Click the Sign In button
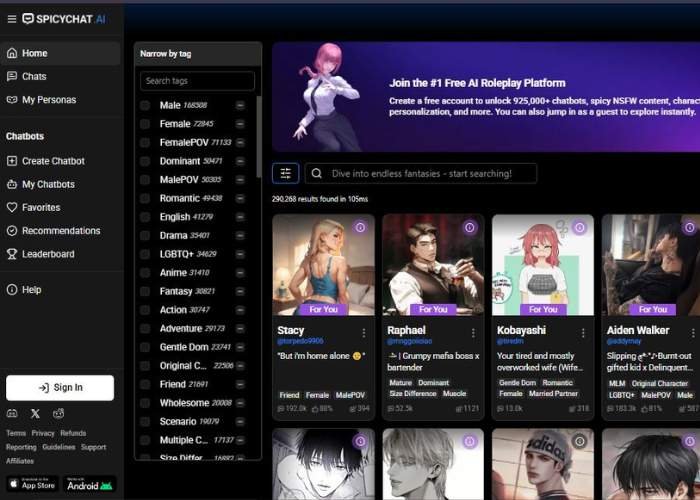The height and width of the screenshot is (500, 700). [60, 387]
